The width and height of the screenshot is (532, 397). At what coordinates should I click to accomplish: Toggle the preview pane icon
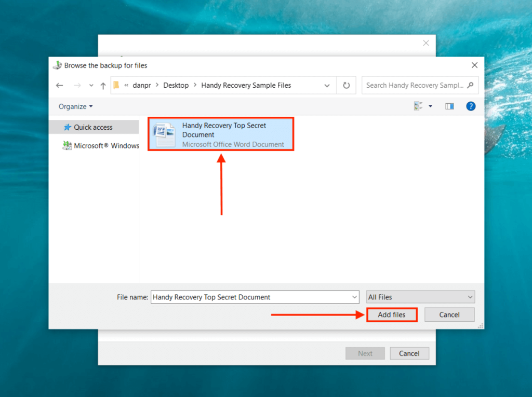pos(449,106)
